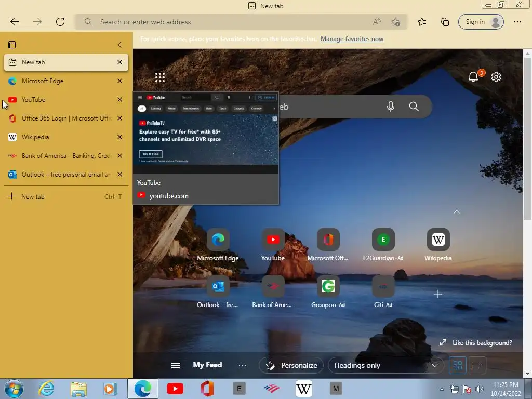
Task: Open the Windows Start button
Action: 13,389
